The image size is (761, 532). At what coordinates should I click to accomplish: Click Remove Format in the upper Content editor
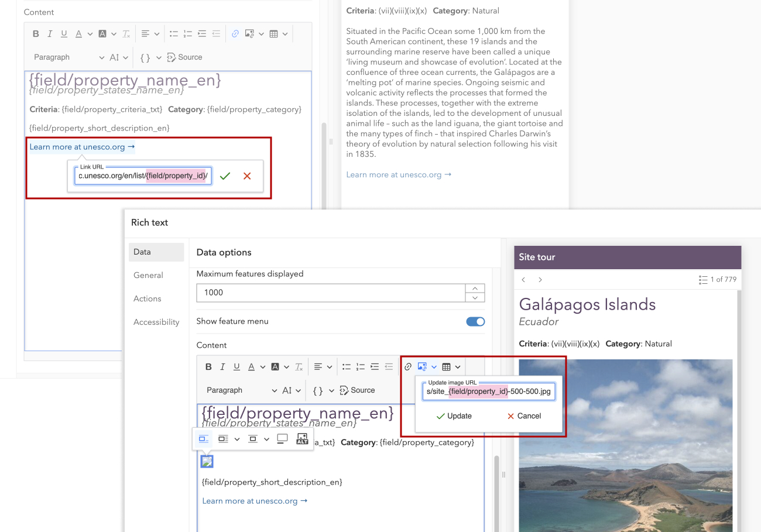pos(126,34)
